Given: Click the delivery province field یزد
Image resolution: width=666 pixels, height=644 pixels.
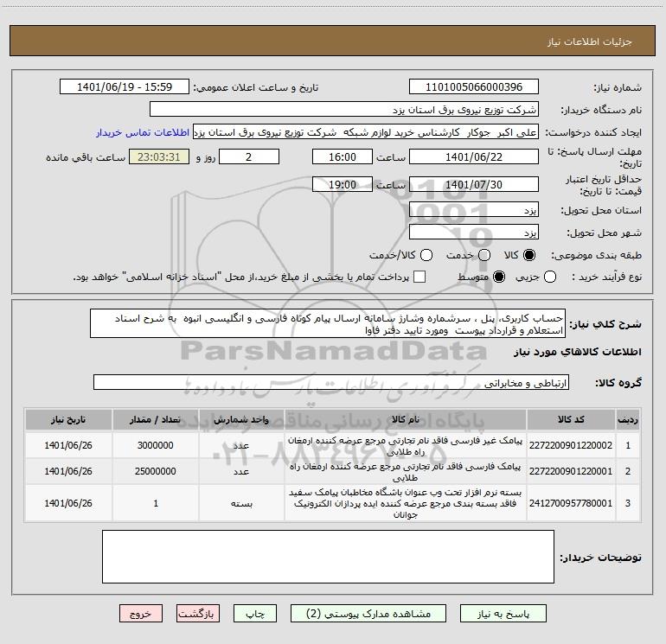Looking at the screenshot, I should 474,210.
